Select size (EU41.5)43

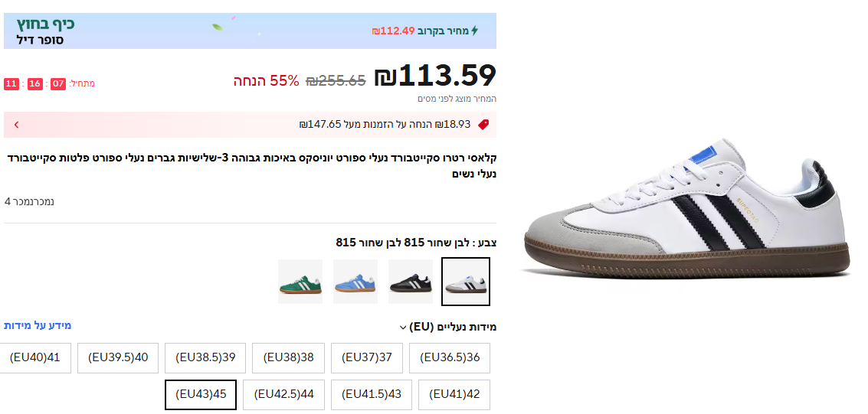372,394
